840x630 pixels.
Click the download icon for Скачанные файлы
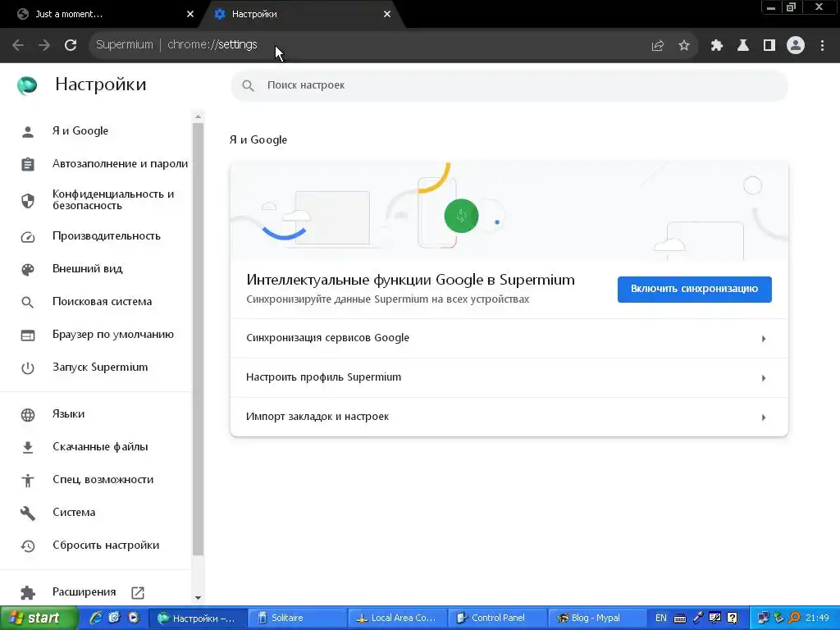(x=28, y=447)
